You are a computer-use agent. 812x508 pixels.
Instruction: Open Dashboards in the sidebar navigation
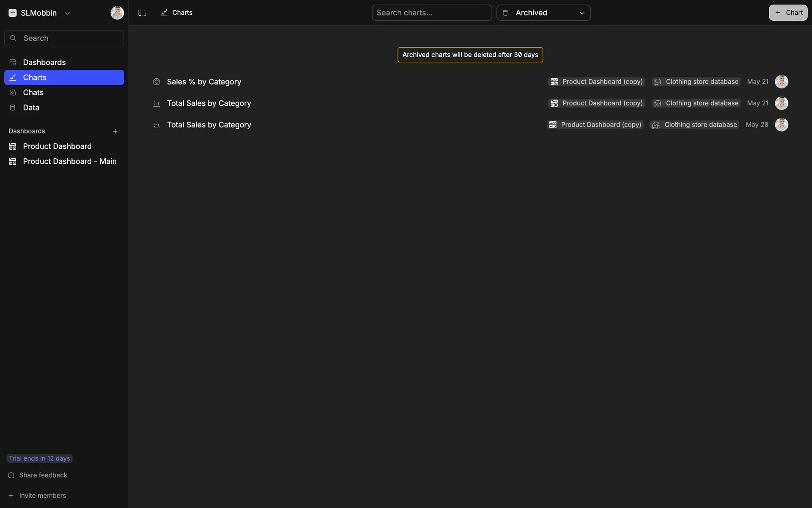(x=44, y=62)
